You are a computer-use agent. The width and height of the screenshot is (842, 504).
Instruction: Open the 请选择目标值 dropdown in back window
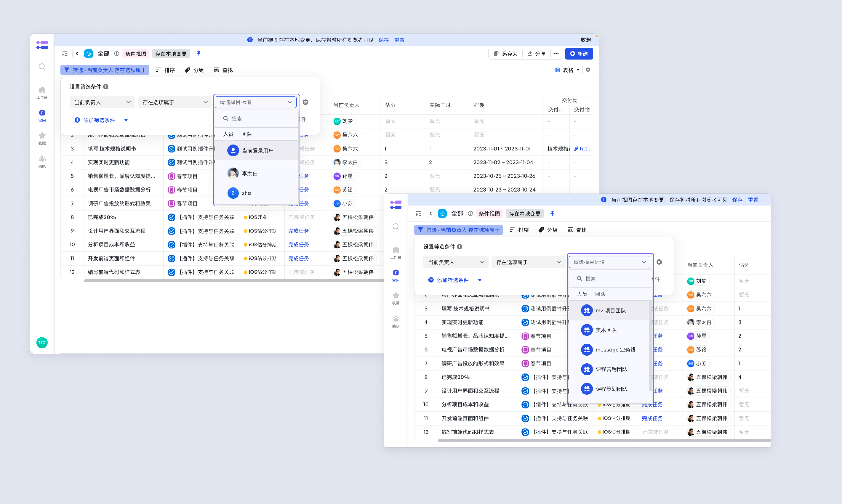click(x=256, y=102)
